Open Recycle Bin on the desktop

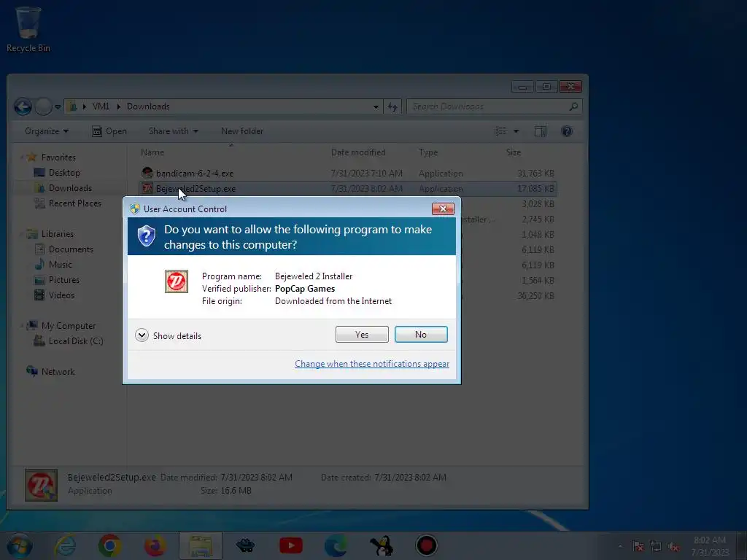tap(28, 29)
